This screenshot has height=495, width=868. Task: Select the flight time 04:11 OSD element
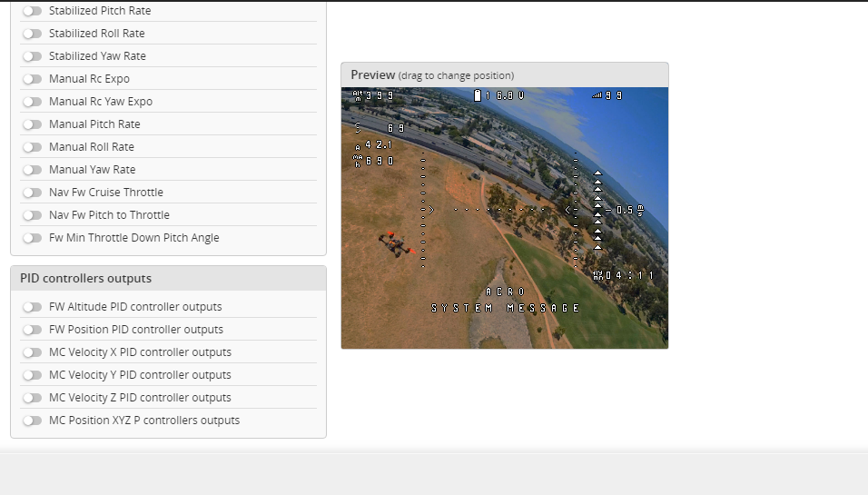(624, 275)
